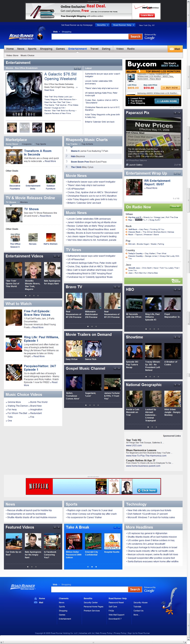Open the Star Trek HQ sponsored link
The image size is (190, 644).
click(134, 440)
